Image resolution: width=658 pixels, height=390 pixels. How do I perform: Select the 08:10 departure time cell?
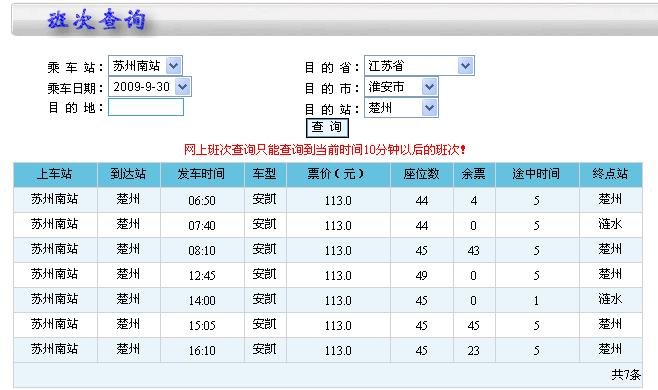pos(202,250)
